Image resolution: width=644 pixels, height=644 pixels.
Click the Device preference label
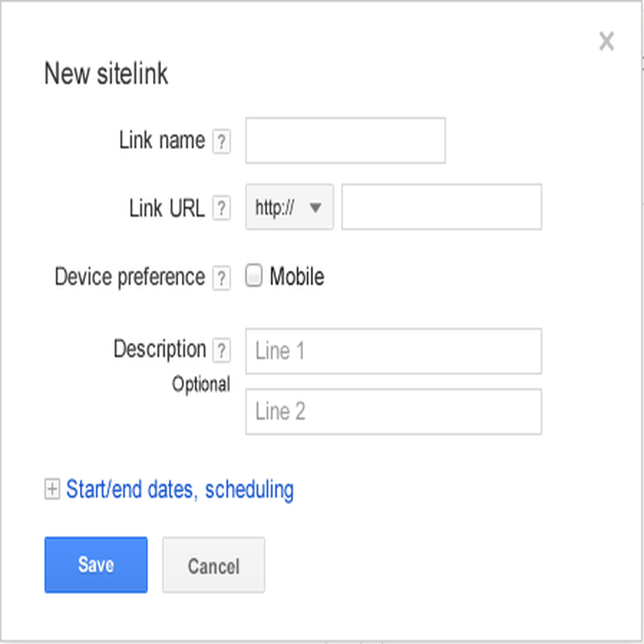130,277
